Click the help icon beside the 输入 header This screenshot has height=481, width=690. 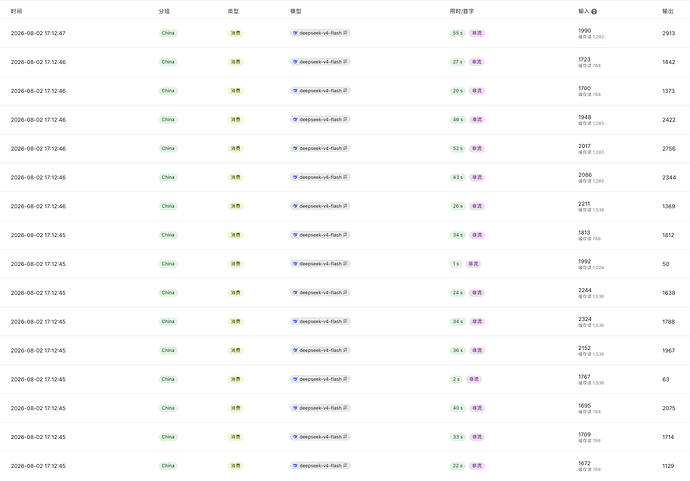tap(594, 11)
